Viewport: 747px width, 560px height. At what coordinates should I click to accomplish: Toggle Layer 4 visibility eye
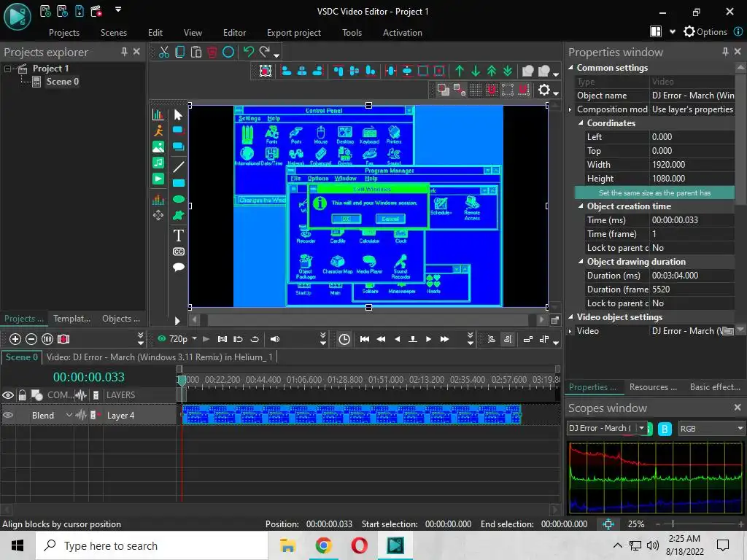[x=7, y=415]
